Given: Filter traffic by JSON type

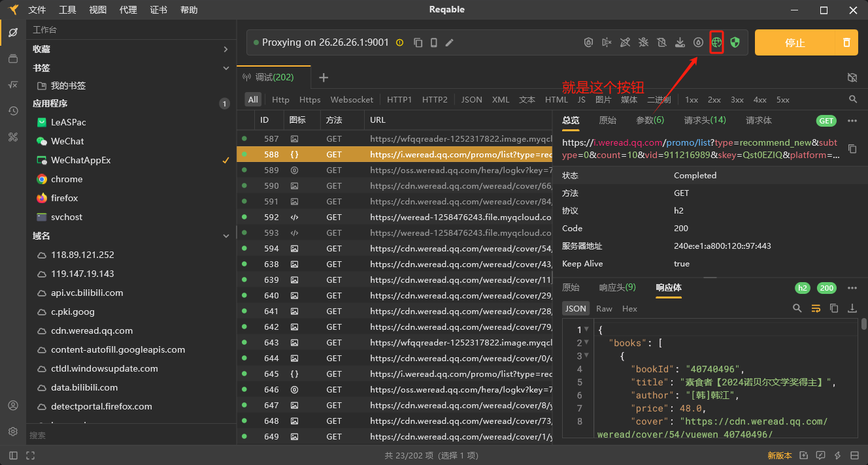Looking at the screenshot, I should point(471,99).
